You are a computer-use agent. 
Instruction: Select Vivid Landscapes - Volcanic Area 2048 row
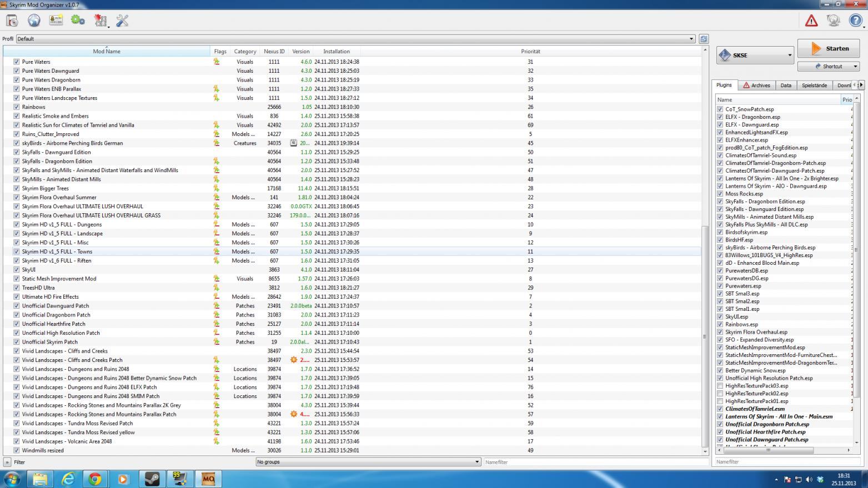pos(352,441)
